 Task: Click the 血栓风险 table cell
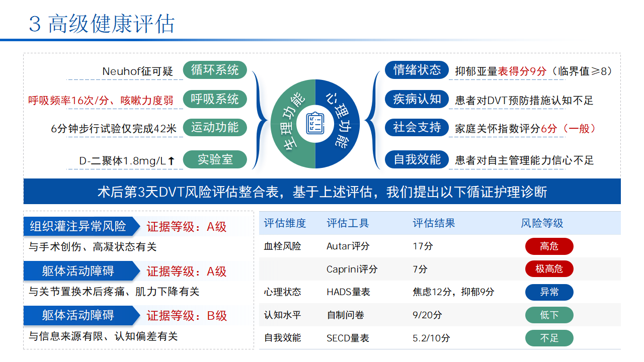pos(282,246)
